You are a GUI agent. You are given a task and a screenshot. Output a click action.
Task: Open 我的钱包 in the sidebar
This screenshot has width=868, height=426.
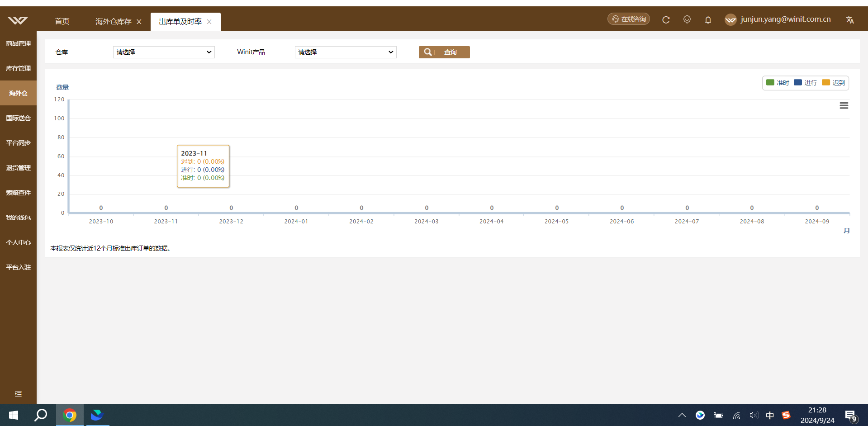coord(18,218)
